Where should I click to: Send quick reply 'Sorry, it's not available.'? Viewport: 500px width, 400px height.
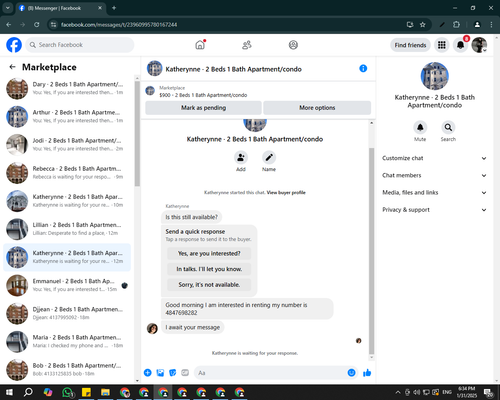click(209, 285)
